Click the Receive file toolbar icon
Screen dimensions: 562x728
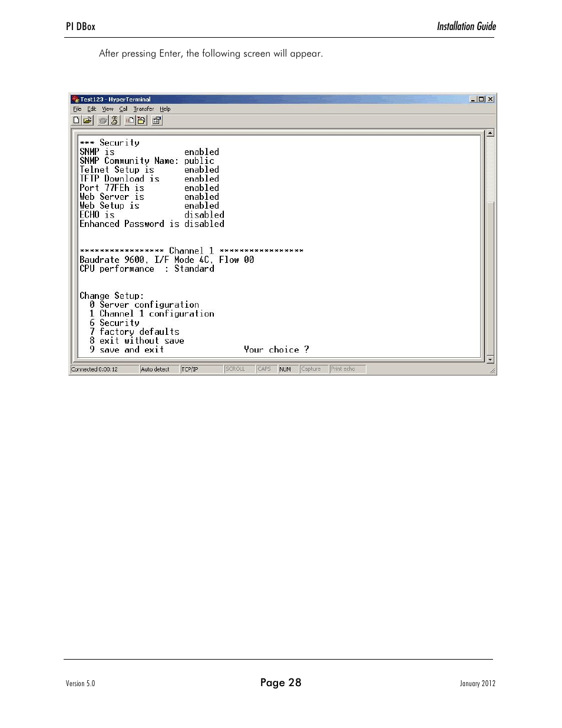[141, 120]
